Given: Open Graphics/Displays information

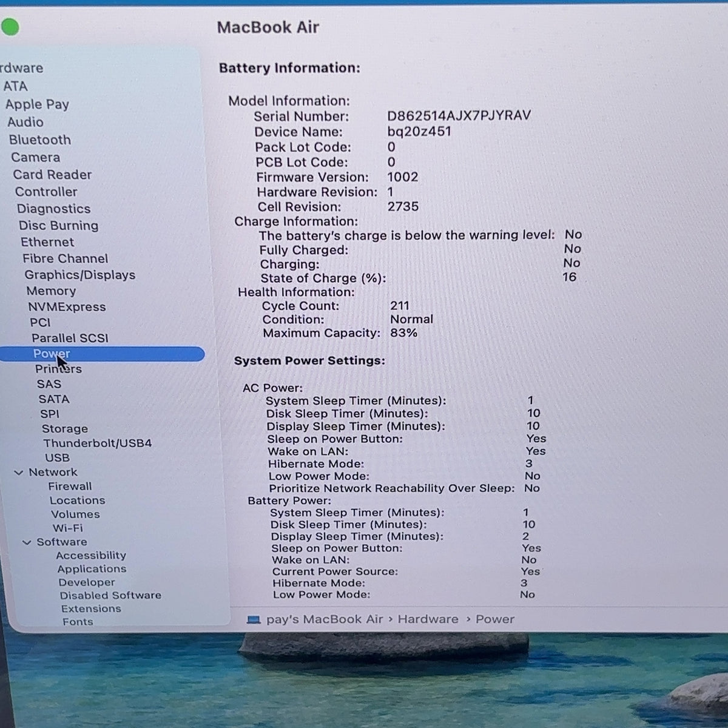Looking at the screenshot, I should [x=80, y=275].
